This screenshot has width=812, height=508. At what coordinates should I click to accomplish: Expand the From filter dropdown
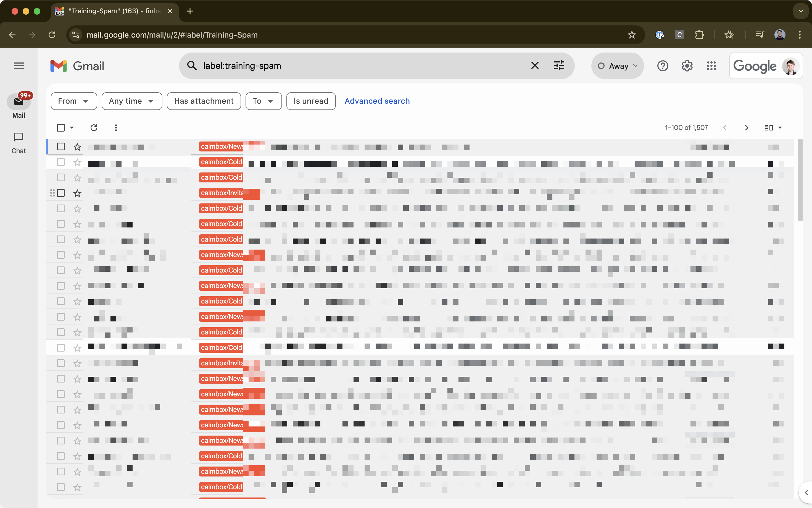[x=73, y=101]
